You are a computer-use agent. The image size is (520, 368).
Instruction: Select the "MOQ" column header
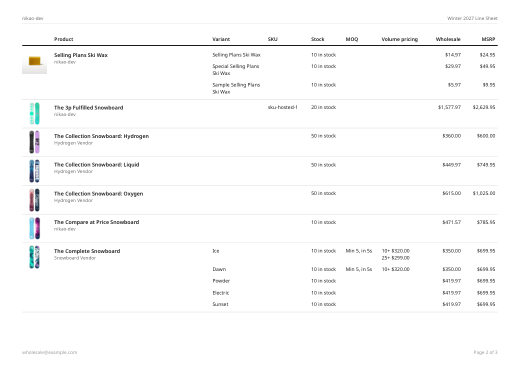[x=352, y=39]
